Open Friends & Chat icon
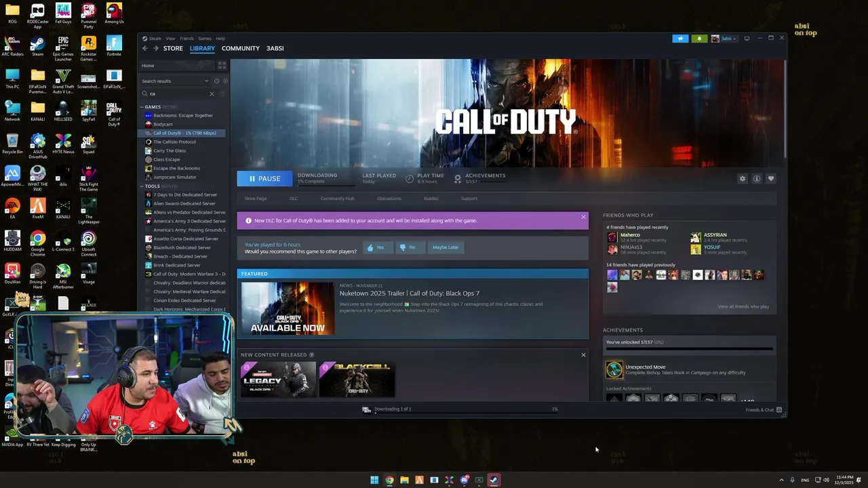 pyautogui.click(x=779, y=409)
